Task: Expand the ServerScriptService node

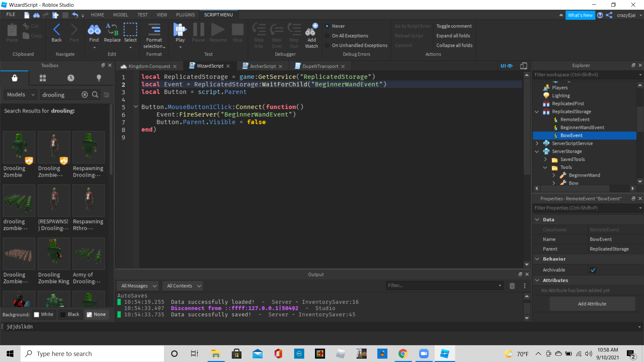Action: pos(537,143)
